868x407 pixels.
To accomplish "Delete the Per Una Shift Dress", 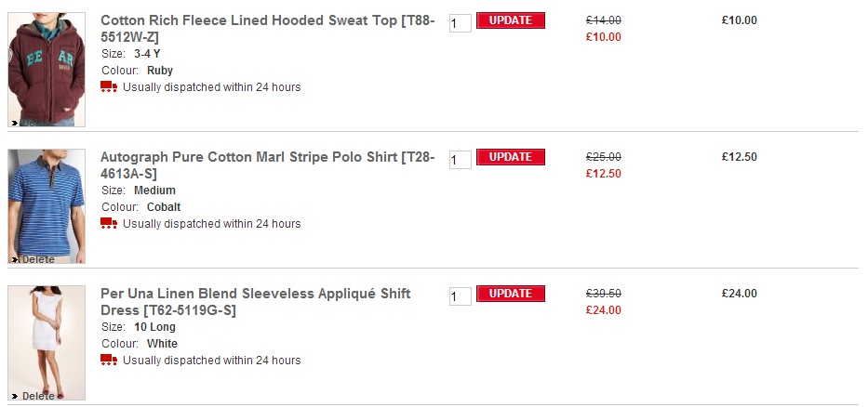I will point(37,396).
